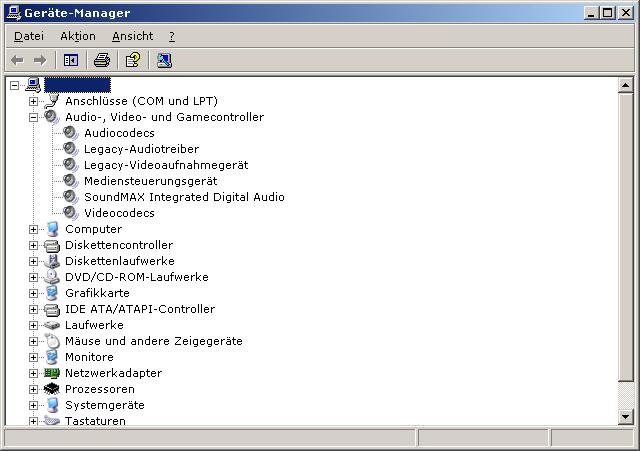Click the Prozessoren chip icon

click(52, 389)
